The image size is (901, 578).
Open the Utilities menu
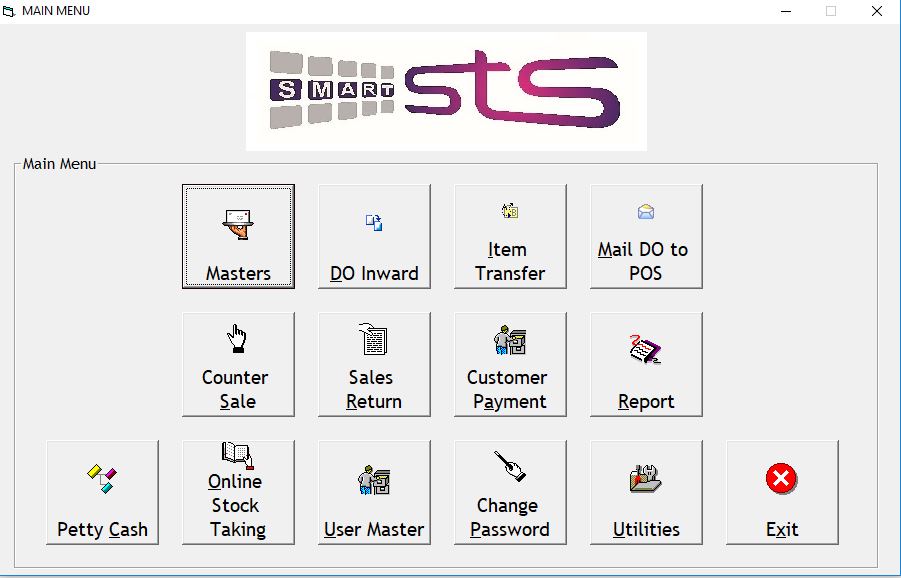pos(646,492)
